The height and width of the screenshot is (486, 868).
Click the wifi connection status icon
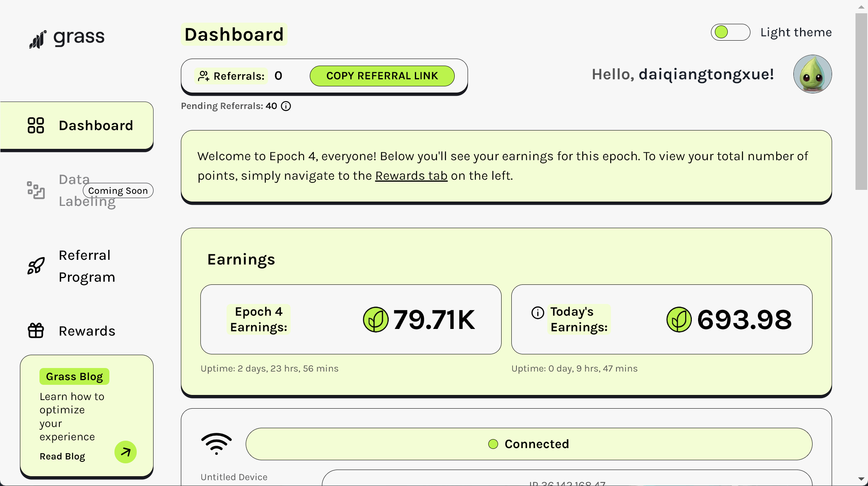click(216, 444)
